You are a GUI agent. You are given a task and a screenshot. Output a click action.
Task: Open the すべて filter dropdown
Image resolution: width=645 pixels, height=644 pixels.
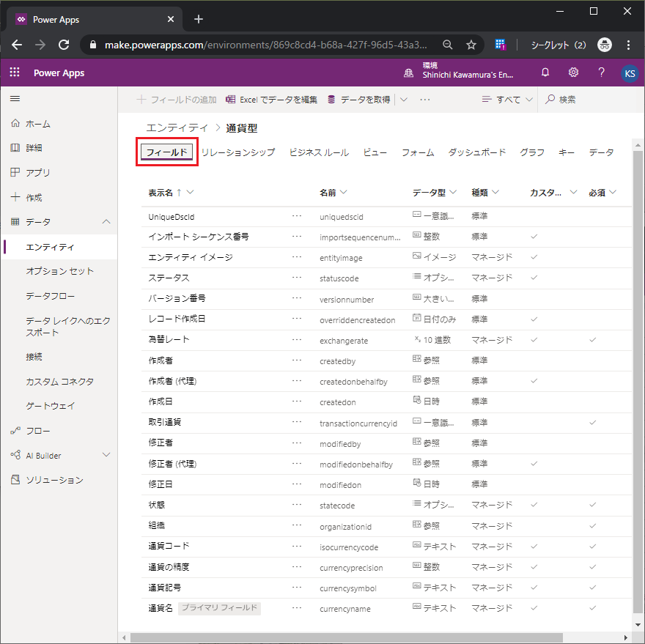(508, 100)
